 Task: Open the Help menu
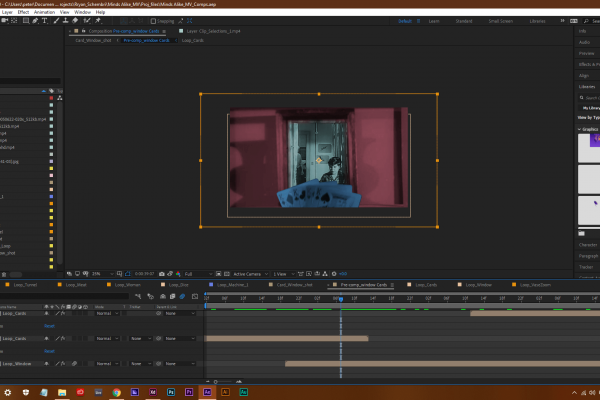pyautogui.click(x=100, y=12)
